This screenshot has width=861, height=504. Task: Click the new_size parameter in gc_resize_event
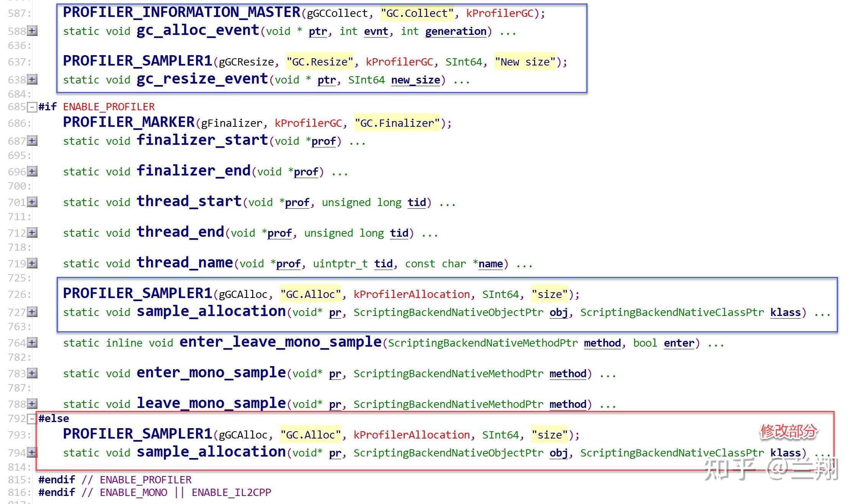(x=416, y=80)
